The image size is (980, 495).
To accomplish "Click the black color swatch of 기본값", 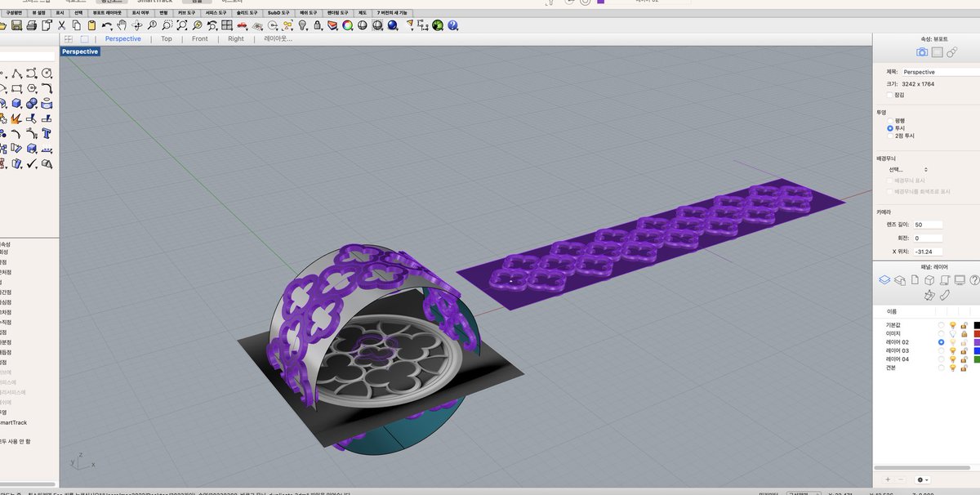I will pos(977,325).
